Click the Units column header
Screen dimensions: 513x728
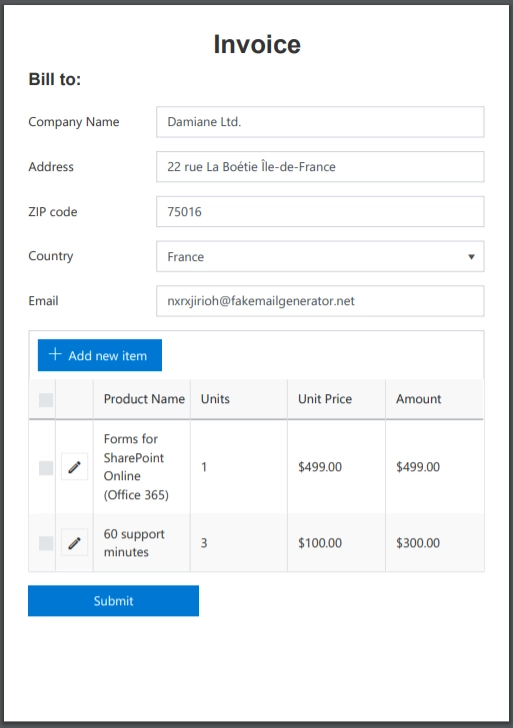click(239, 399)
